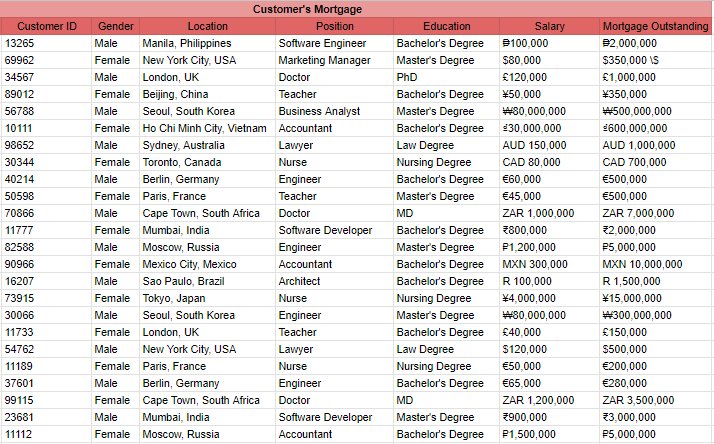Click the AUD 150,000 salary cell
Image resolution: width=714 pixels, height=444 pixels.
click(x=534, y=145)
